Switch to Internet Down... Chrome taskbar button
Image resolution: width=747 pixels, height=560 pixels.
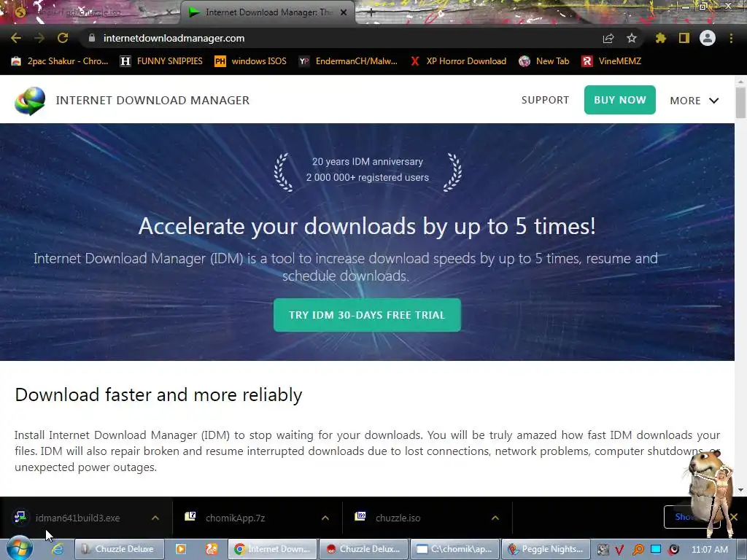(x=273, y=549)
